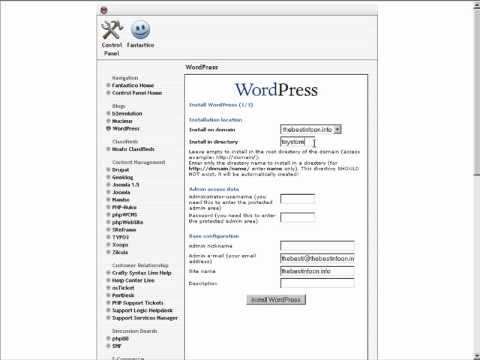Open Noahs Classifieds link
This screenshot has height=360, width=480.
133,149
